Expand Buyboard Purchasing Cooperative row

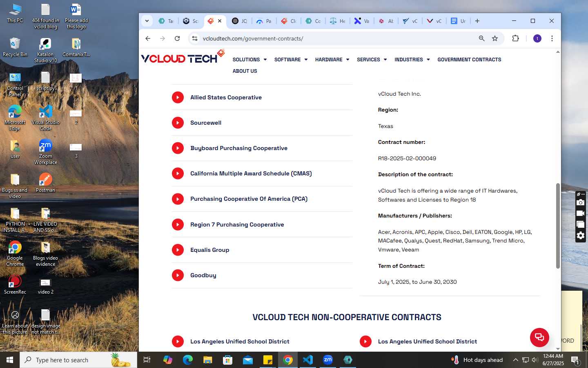[262, 148]
